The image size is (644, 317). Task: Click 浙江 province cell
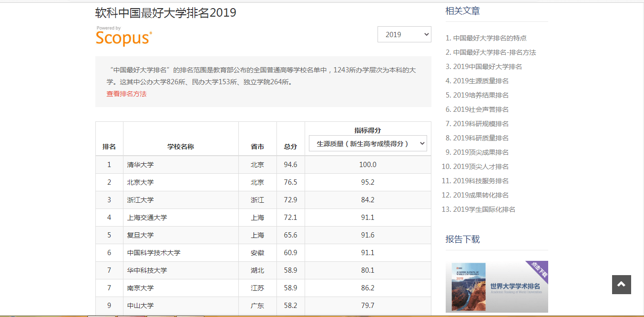tap(257, 200)
